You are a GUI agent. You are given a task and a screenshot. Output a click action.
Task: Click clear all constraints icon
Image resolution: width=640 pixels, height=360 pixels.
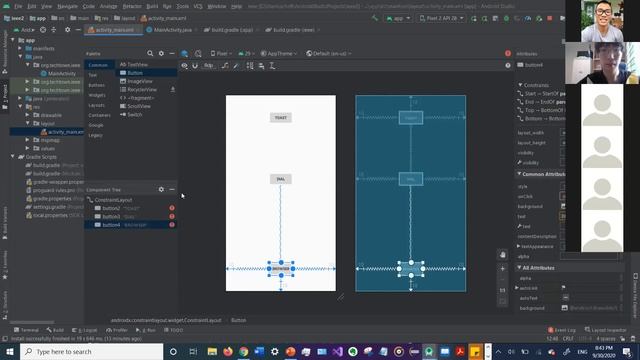click(x=225, y=66)
